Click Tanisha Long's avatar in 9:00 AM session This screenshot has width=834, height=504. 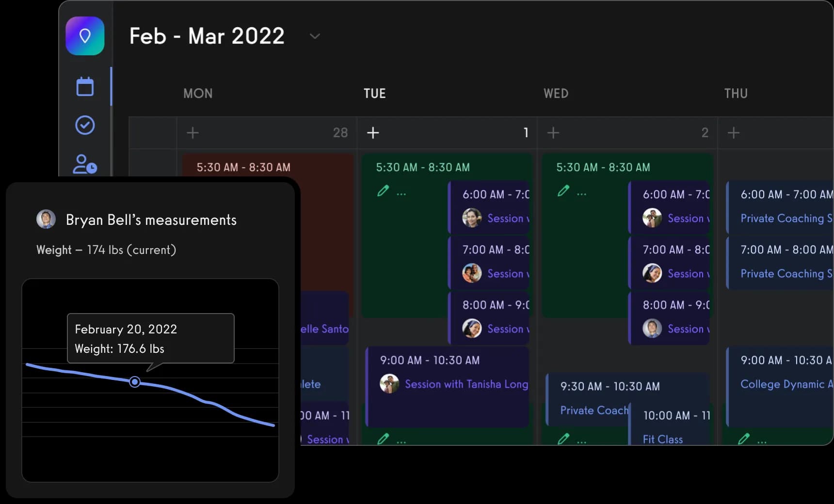click(x=389, y=384)
